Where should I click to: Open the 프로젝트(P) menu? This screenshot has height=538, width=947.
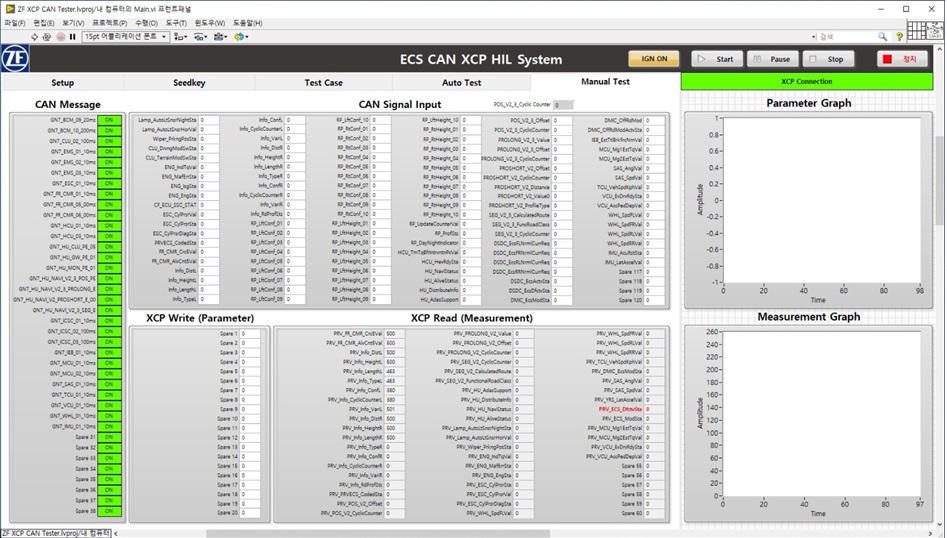pyautogui.click(x=108, y=22)
